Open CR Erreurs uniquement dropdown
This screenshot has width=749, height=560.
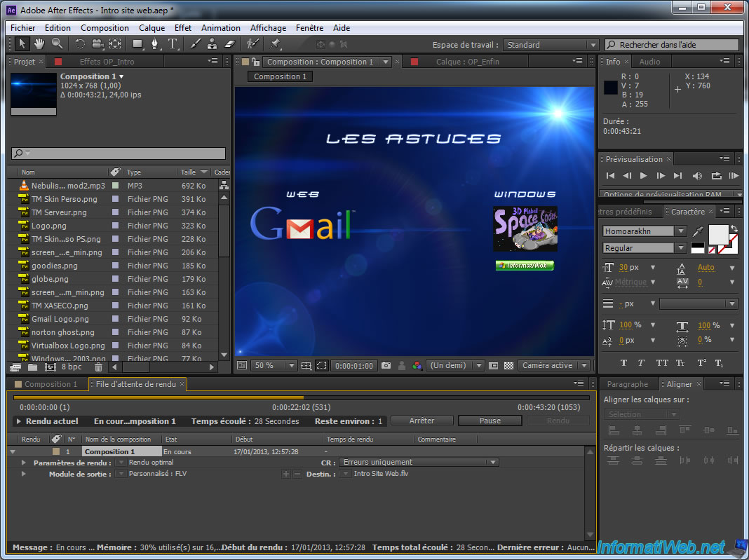point(419,462)
